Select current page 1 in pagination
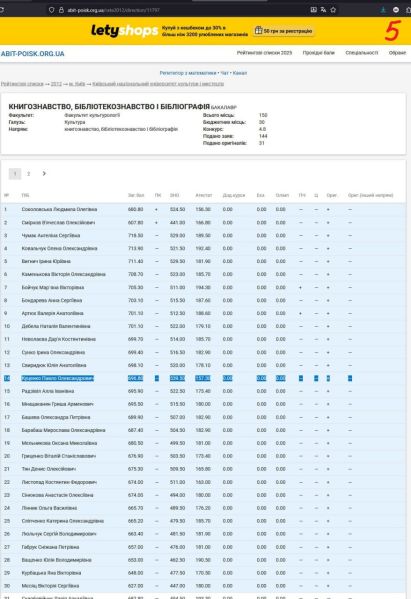The height and width of the screenshot is (599, 411). [15, 174]
